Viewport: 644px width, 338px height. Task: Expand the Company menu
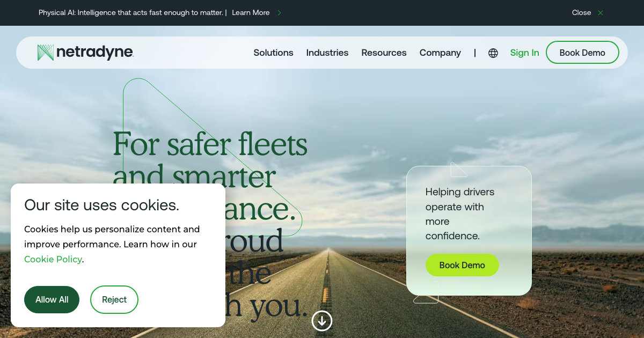pos(440,53)
